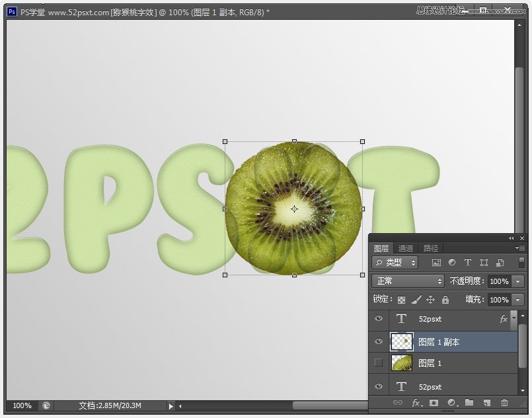Open the status bar info arrow menu
This screenshot has width=532, height=418.
171,406
